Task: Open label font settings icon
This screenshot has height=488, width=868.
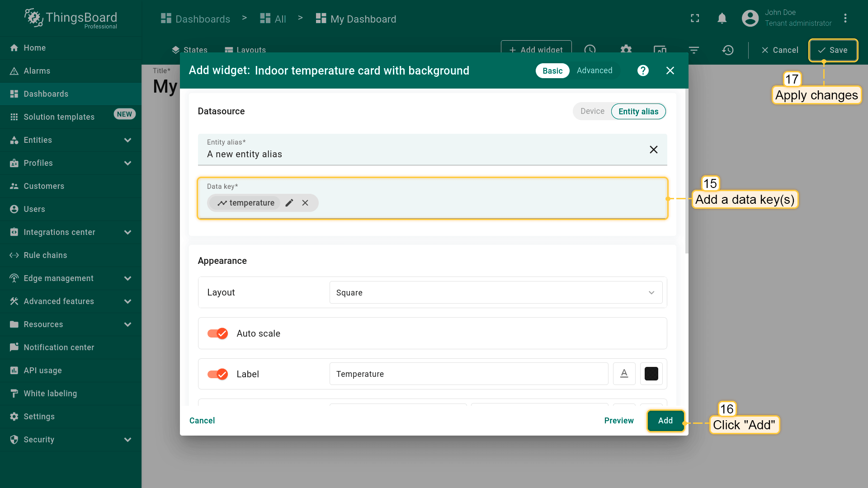Action: click(624, 374)
